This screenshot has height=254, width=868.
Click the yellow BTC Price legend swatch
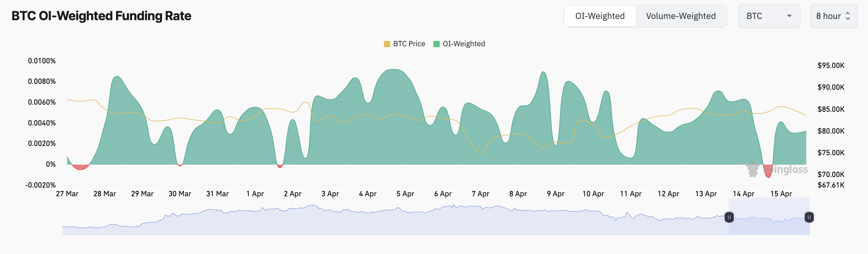click(x=387, y=44)
